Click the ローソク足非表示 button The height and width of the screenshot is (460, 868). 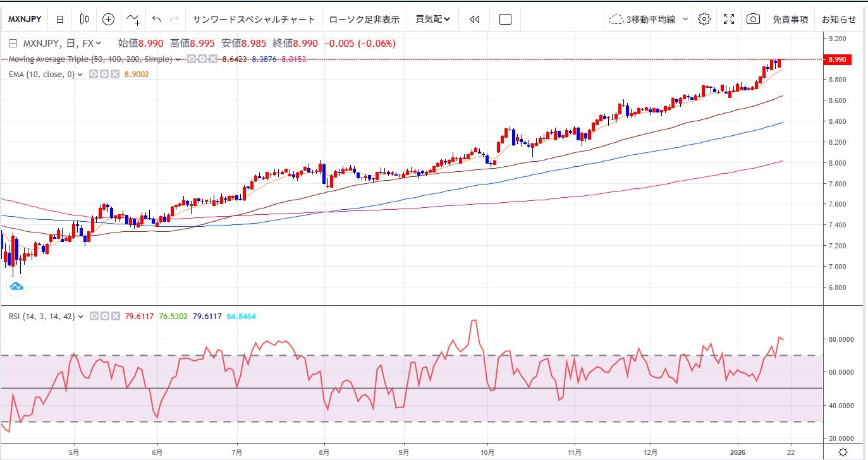pyautogui.click(x=364, y=19)
